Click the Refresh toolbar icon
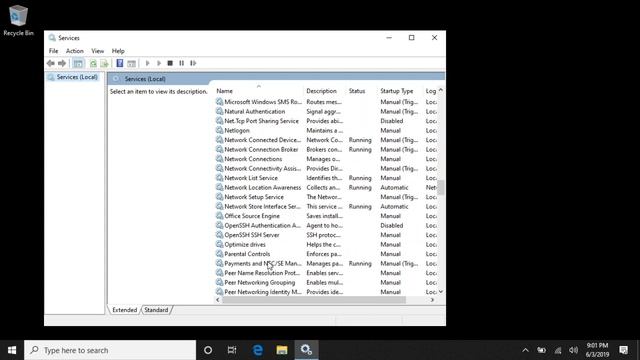This screenshot has width=640, height=360. click(93, 63)
